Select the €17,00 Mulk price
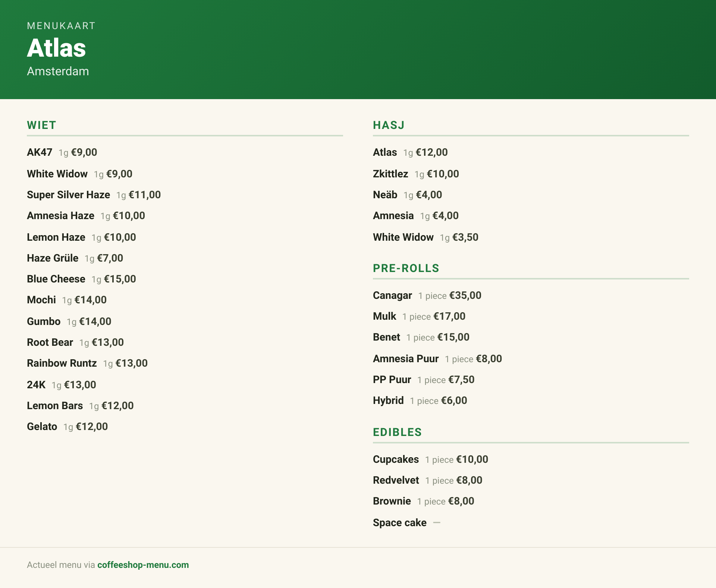 (449, 316)
